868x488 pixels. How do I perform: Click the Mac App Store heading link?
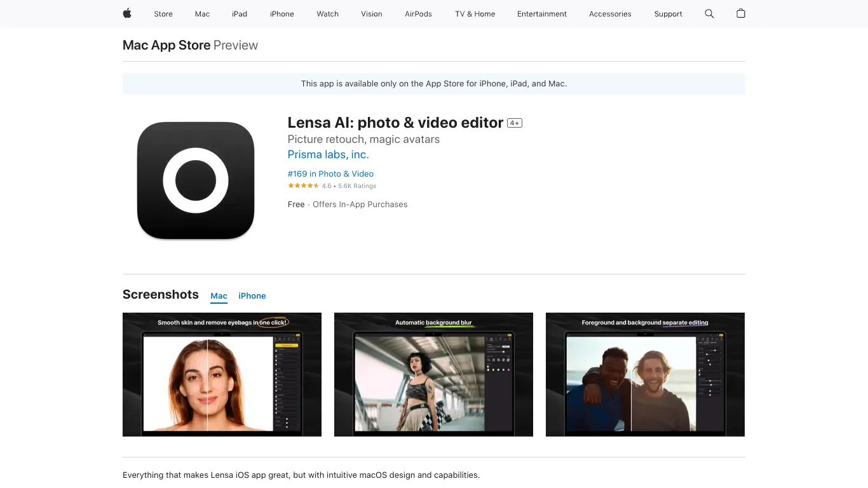coord(166,45)
